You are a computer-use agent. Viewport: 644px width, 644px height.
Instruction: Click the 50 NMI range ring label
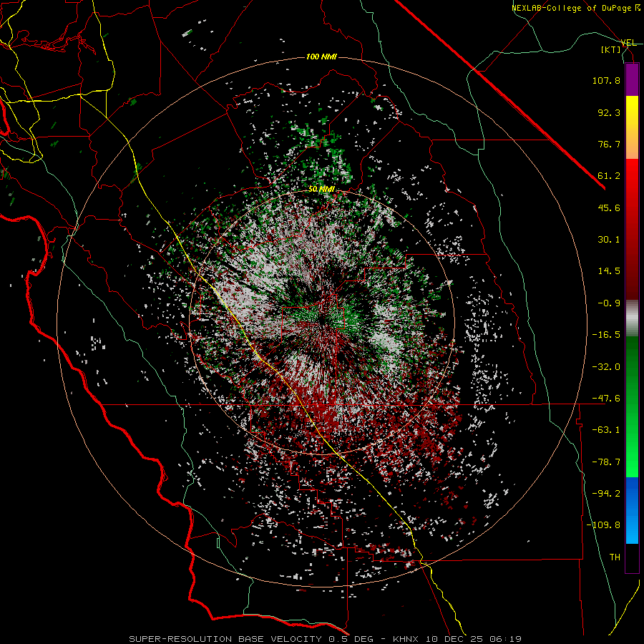[321, 190]
